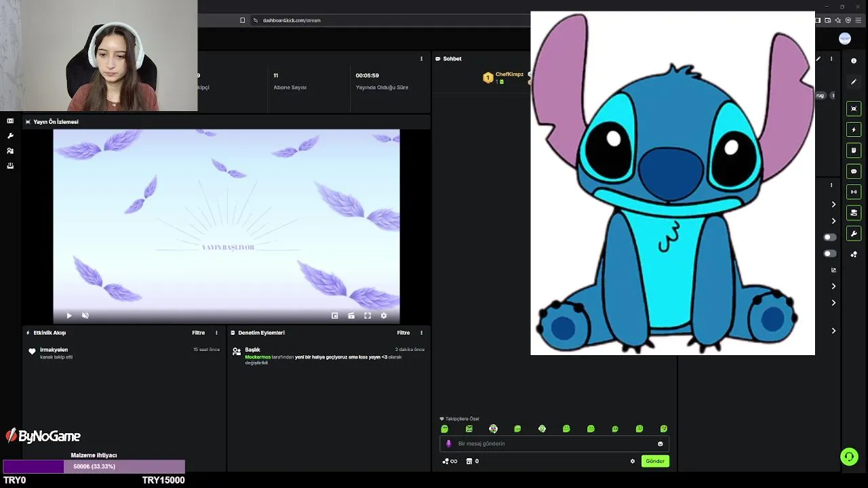
Task: Open the green support headset button
Action: coord(849,457)
